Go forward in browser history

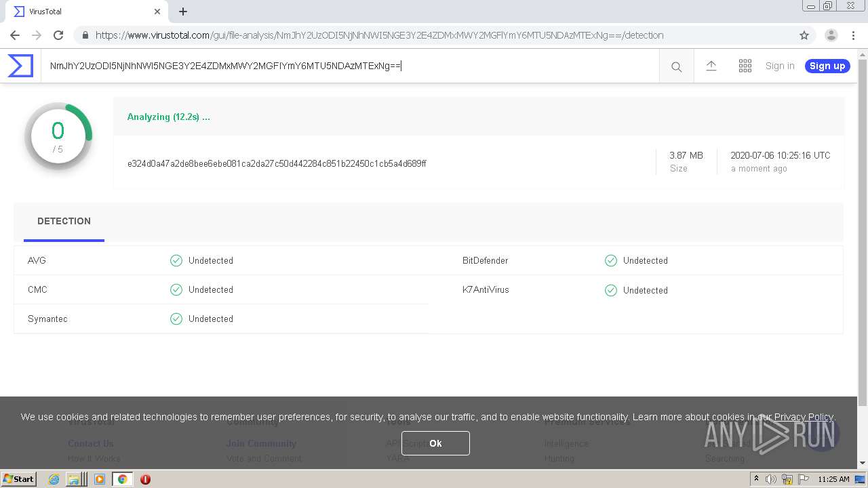point(37,35)
